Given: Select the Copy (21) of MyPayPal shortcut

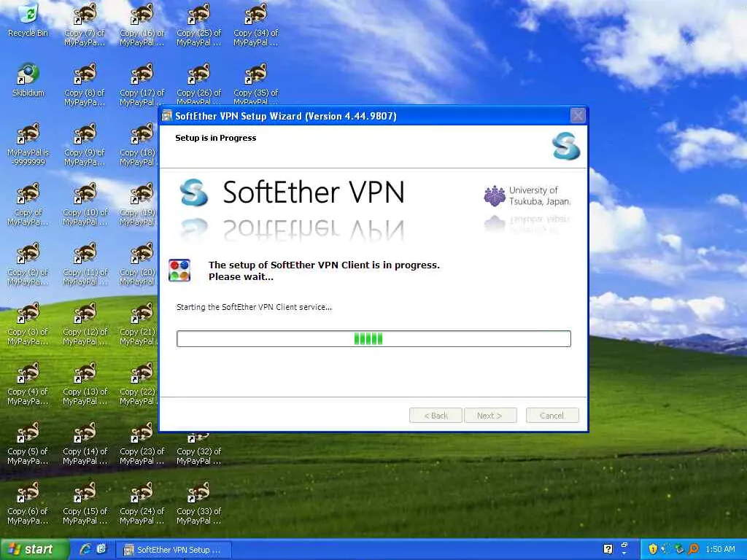Looking at the screenshot, I should tap(139, 324).
